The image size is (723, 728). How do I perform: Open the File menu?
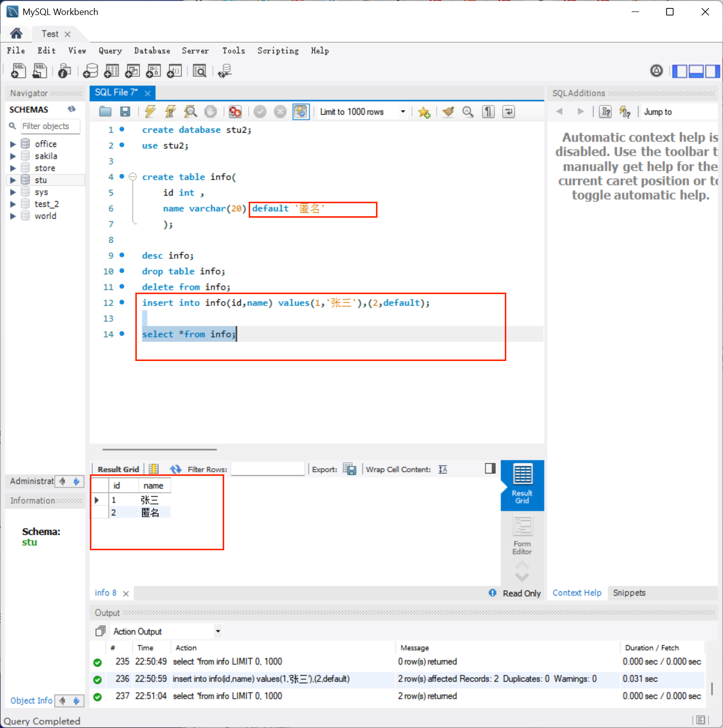16,50
